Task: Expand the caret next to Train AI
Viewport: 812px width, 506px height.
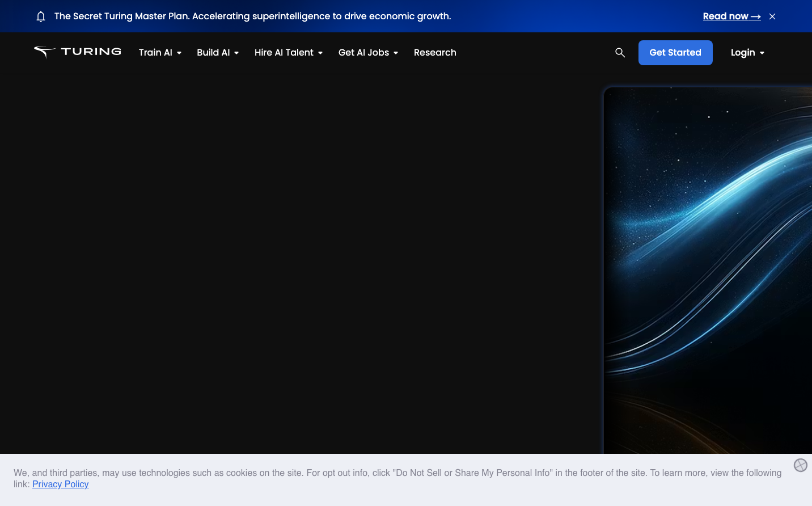Action: 179,53
